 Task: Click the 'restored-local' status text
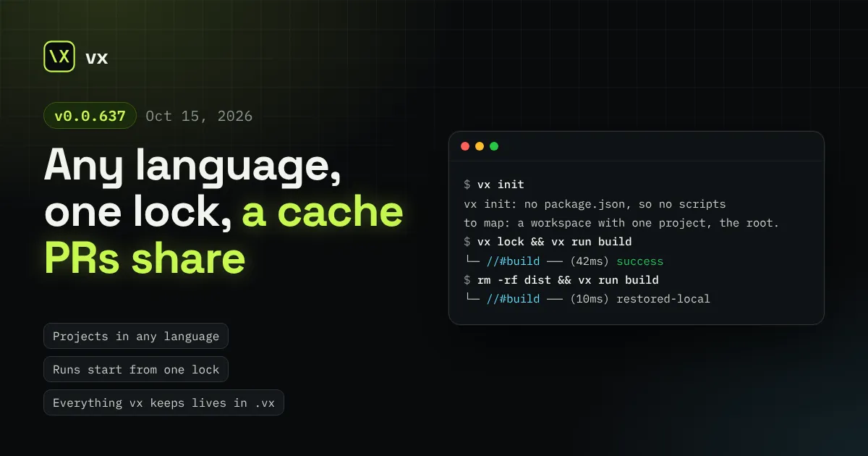[x=663, y=299]
